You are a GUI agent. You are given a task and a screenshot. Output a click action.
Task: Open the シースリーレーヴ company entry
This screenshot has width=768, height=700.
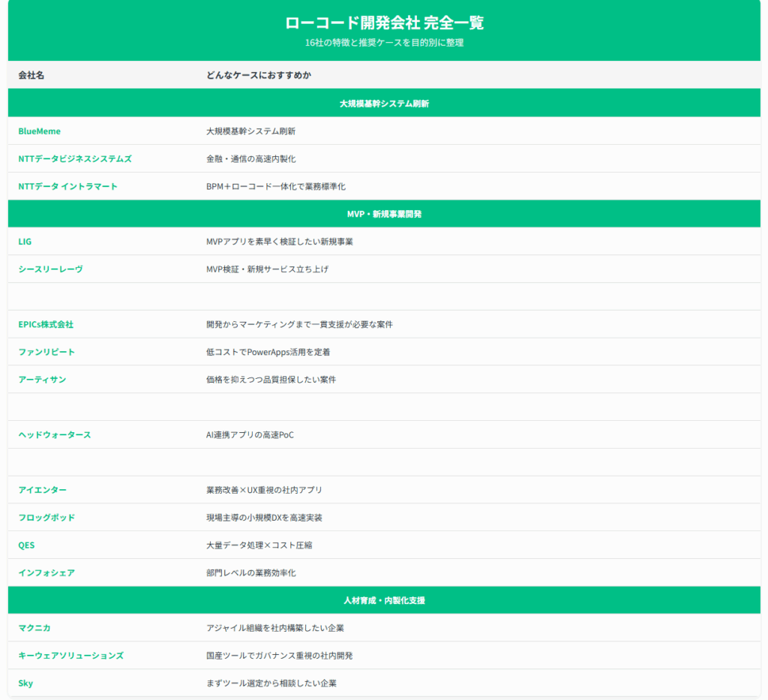tap(50, 269)
